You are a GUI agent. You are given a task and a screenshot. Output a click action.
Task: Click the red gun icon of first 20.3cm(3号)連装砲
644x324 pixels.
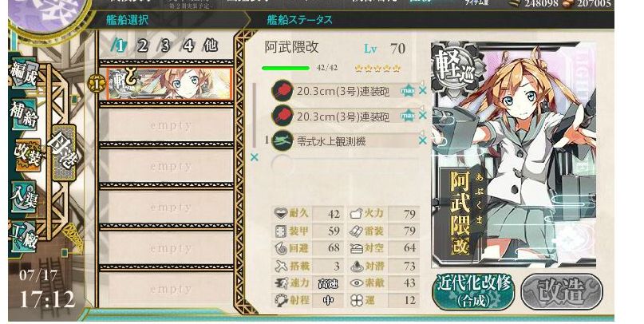(282, 91)
